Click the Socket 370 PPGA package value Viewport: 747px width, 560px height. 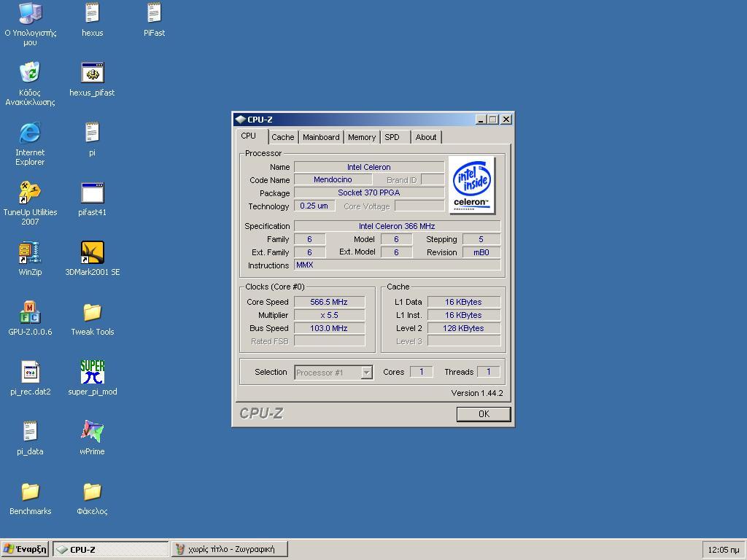click(368, 192)
